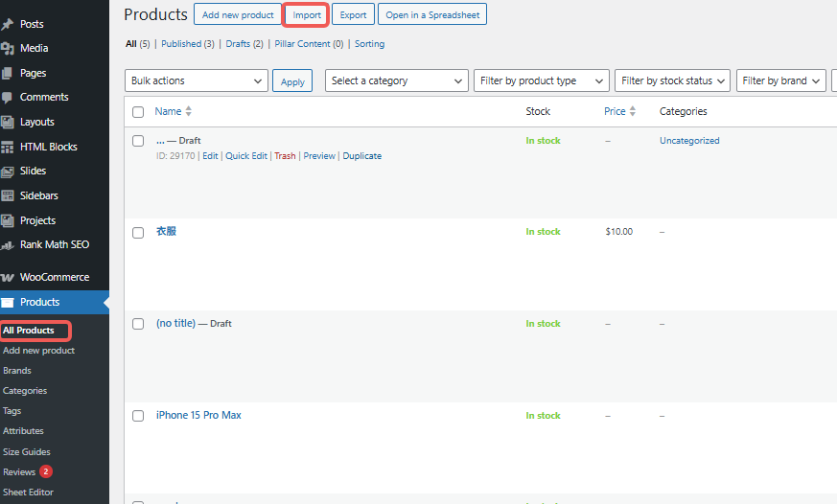Click the Media icon in sidebar
Screen dimensions: 837x504
pyautogui.click(x=8, y=48)
